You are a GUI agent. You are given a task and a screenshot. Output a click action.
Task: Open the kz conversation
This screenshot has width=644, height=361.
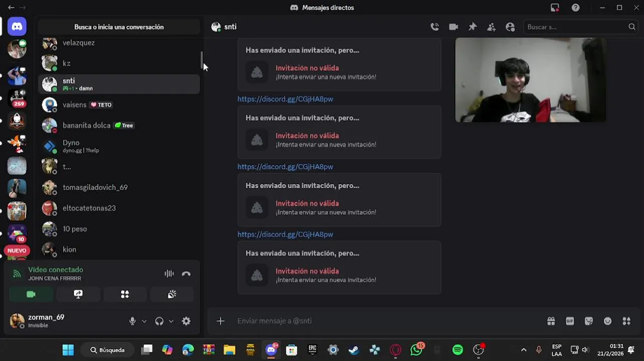(119, 63)
